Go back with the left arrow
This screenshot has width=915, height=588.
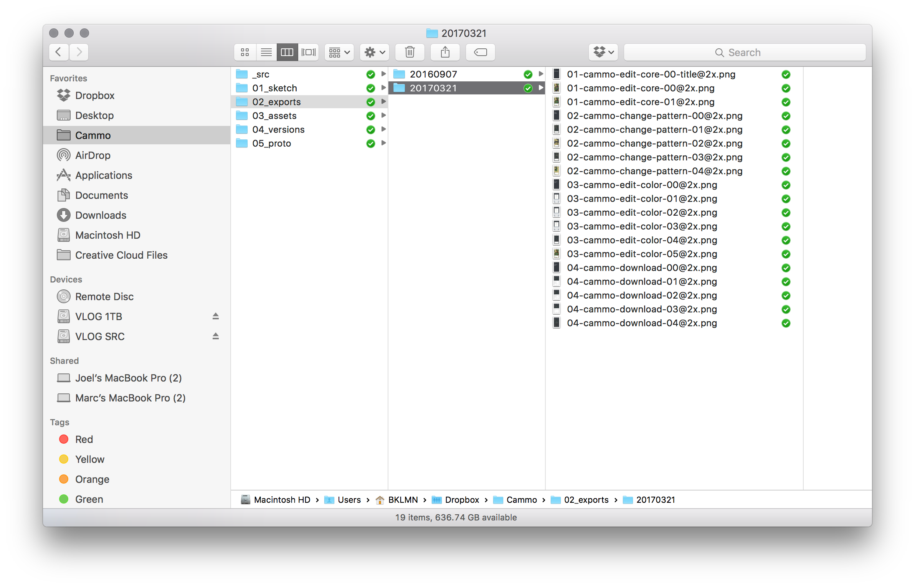[59, 52]
